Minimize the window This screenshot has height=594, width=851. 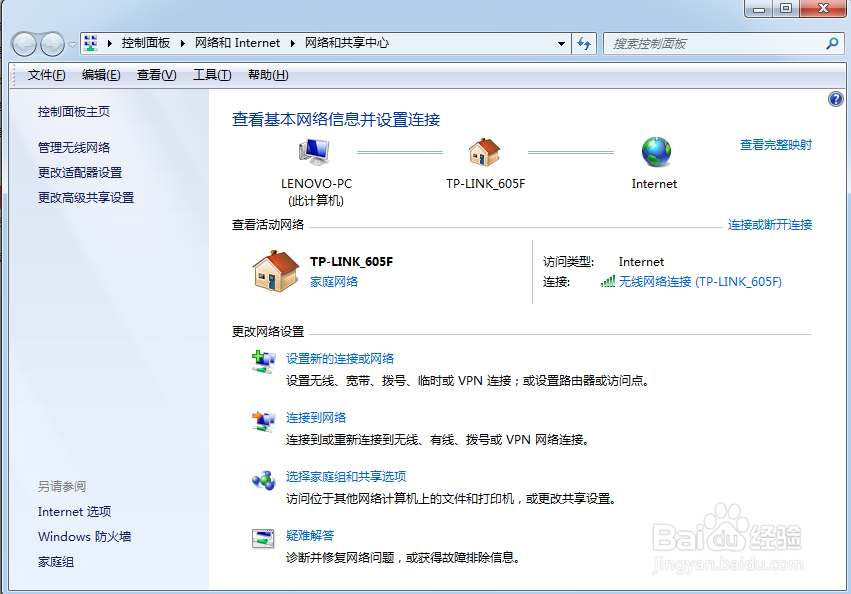pos(759,9)
